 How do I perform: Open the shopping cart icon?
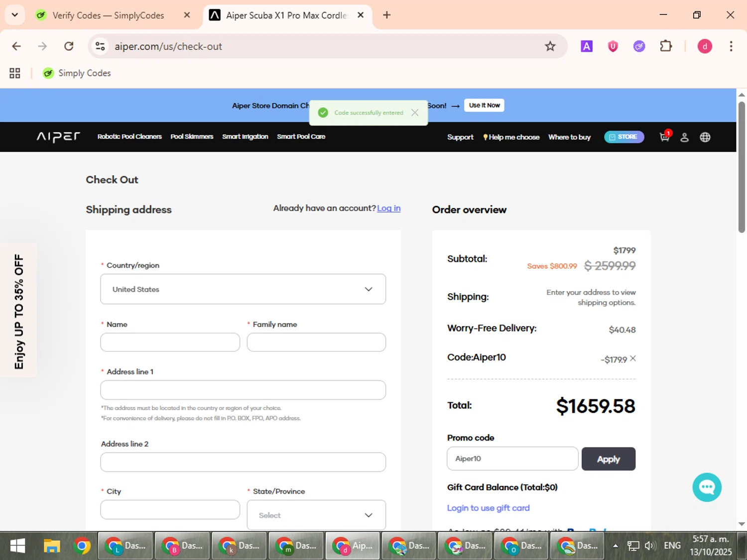coord(664,137)
